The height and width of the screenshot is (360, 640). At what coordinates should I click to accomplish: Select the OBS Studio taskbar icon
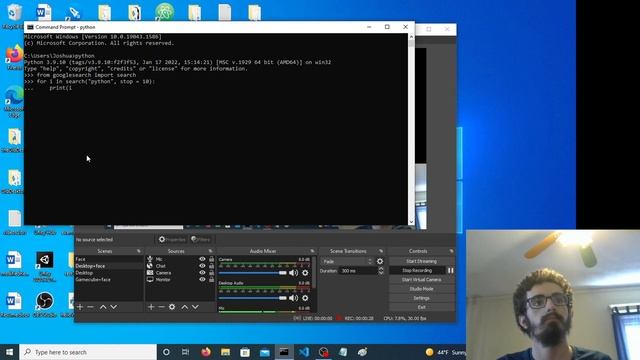pyautogui.click(x=323, y=352)
